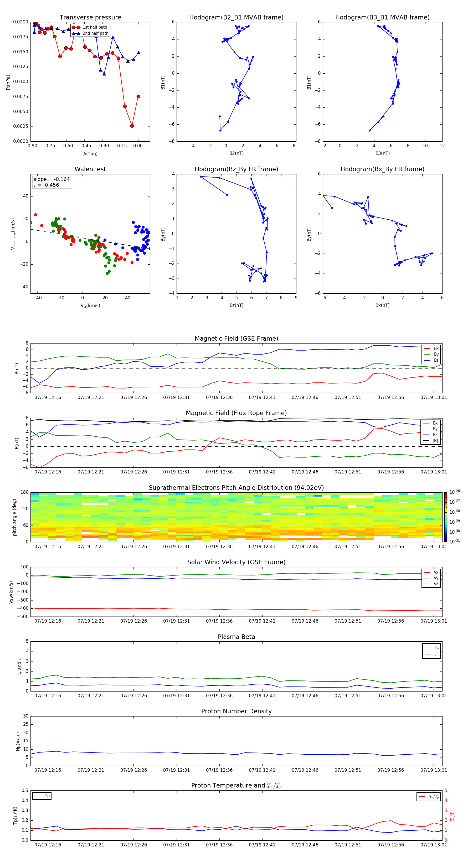
Task: Click Bx' in the Flux Rope legend
Action: 431,423
